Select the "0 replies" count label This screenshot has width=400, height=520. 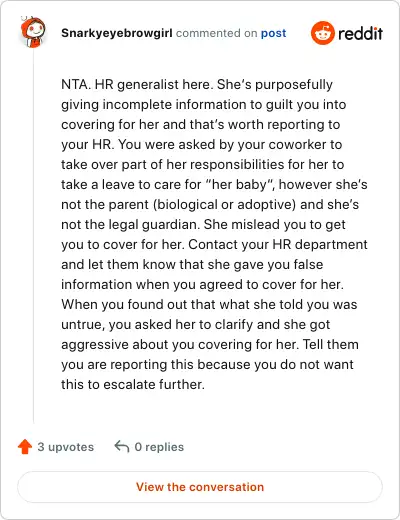pyautogui.click(x=159, y=447)
